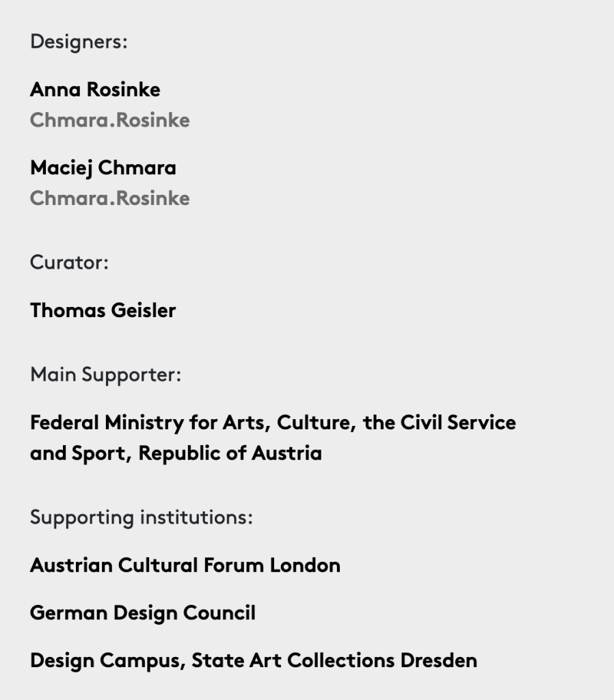Open Design Campus, State Art Collections Dresden

coord(254,661)
